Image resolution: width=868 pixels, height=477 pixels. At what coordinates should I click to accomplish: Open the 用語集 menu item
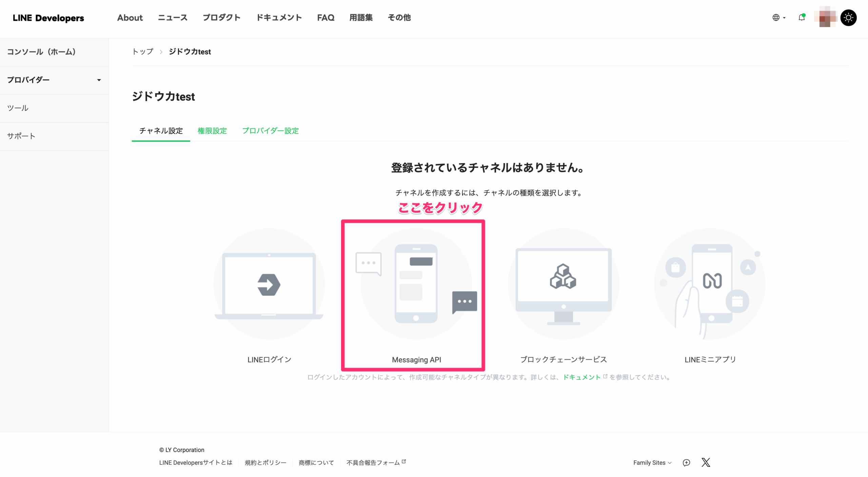click(x=361, y=18)
